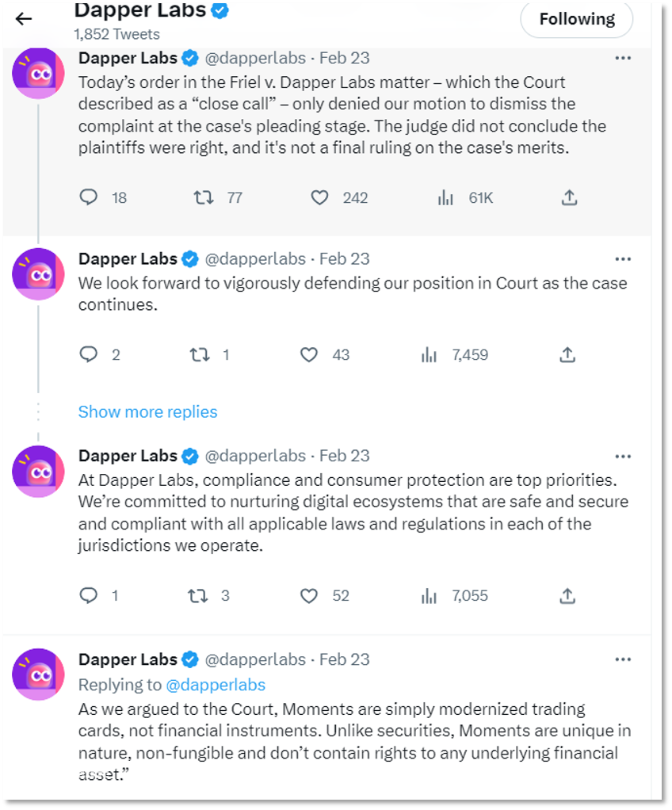This screenshot has width=672, height=810.
Task: Open more options on the 'vigorously defending' tweet
Action: coord(623,259)
